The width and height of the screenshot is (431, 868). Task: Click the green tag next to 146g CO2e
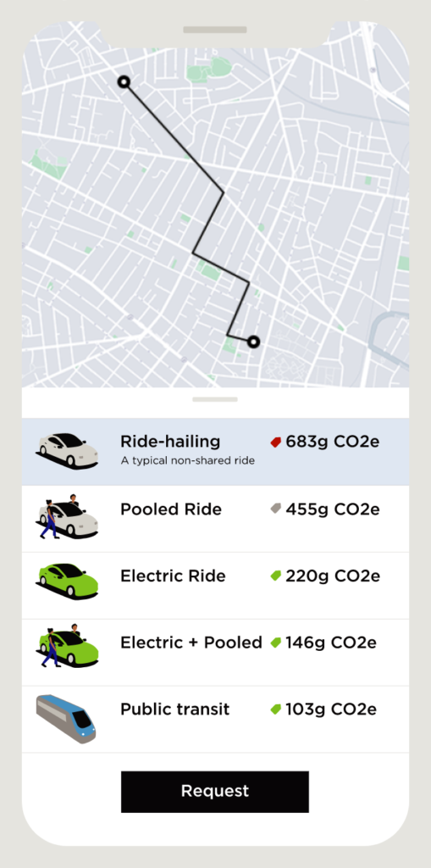point(275,643)
